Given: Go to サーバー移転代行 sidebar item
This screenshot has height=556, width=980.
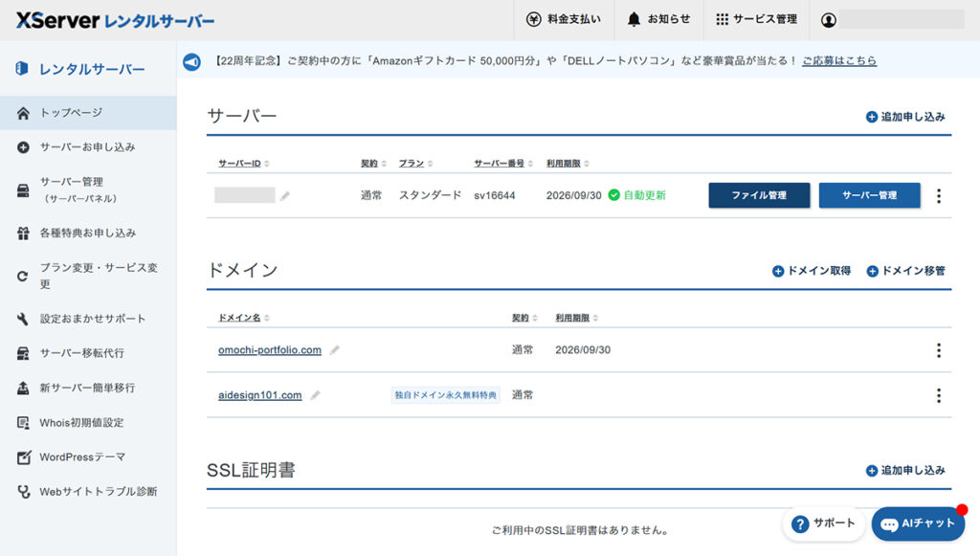Looking at the screenshot, I should point(81,353).
